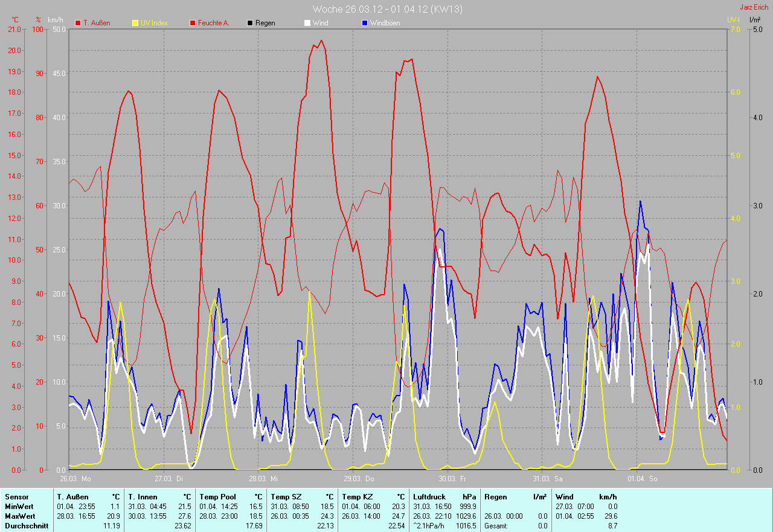This screenshot has height=532, width=773.
Task: Click the 'l/m²' axis unit label above chart
Action: (754, 20)
